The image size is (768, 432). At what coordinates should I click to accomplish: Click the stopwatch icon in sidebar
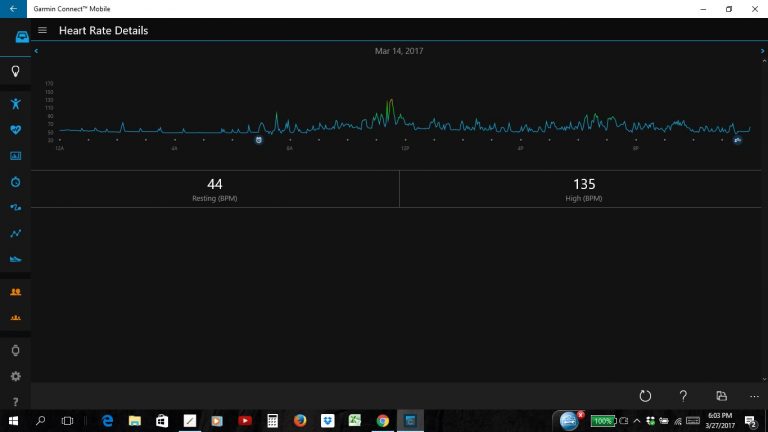(x=15, y=182)
